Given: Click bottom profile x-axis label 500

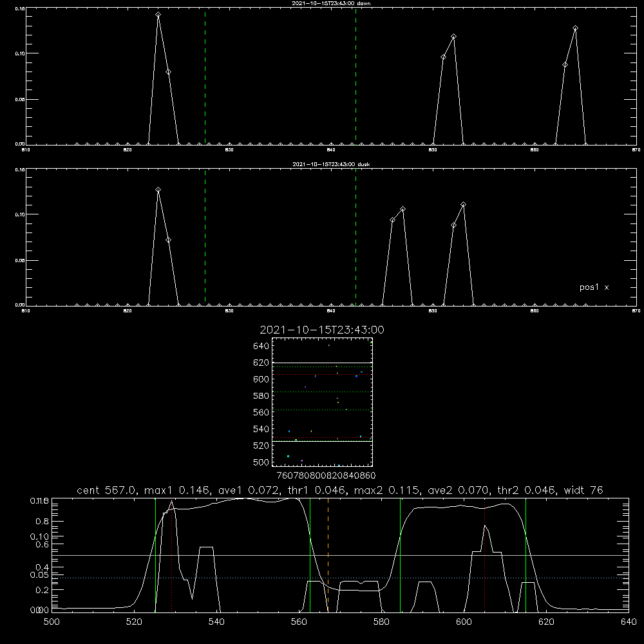Looking at the screenshot, I should 52,622.
